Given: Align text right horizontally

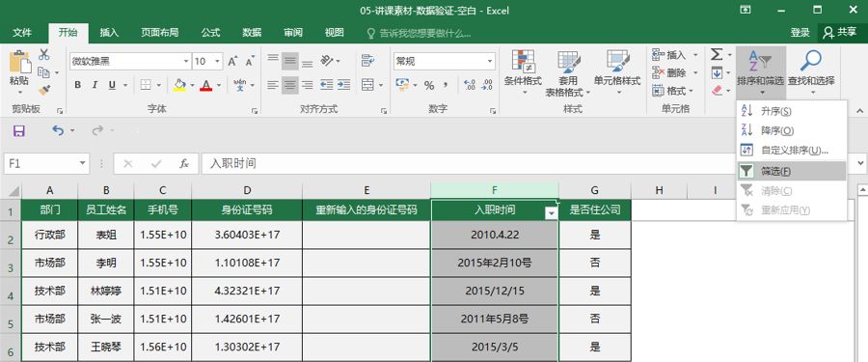Looking at the screenshot, I should point(308,85).
